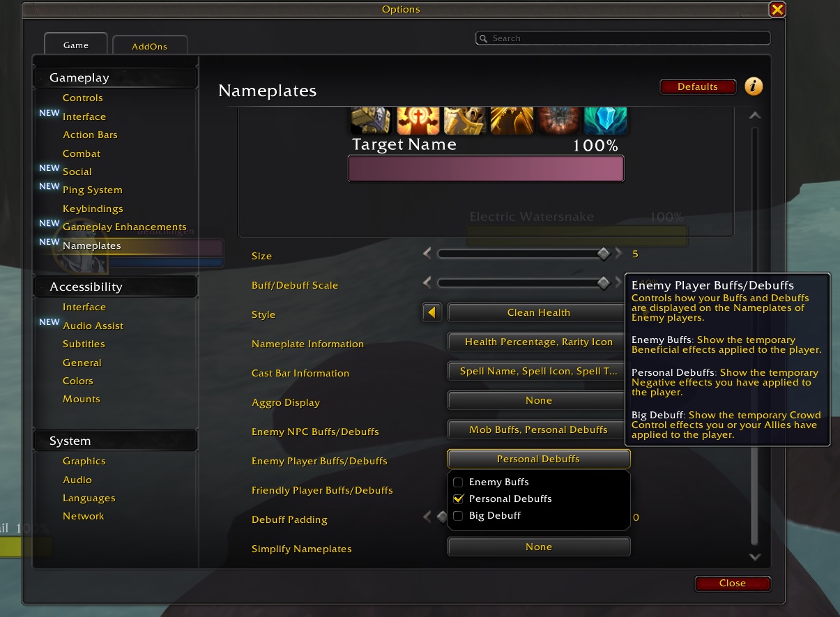Open the Colors category
Viewport: 840px width, 617px height.
tap(77, 381)
